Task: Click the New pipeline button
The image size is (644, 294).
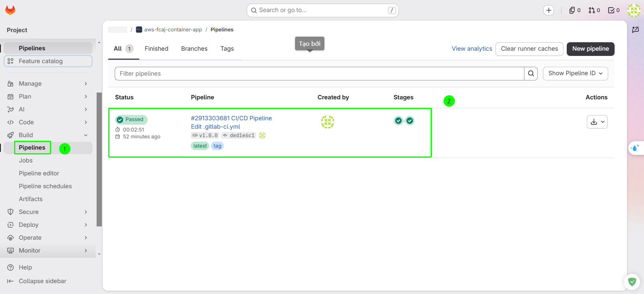Action: pyautogui.click(x=590, y=49)
